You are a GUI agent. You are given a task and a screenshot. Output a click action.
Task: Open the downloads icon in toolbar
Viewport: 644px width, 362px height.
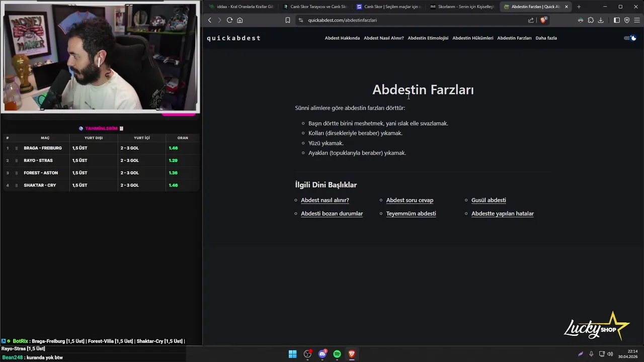601,20
